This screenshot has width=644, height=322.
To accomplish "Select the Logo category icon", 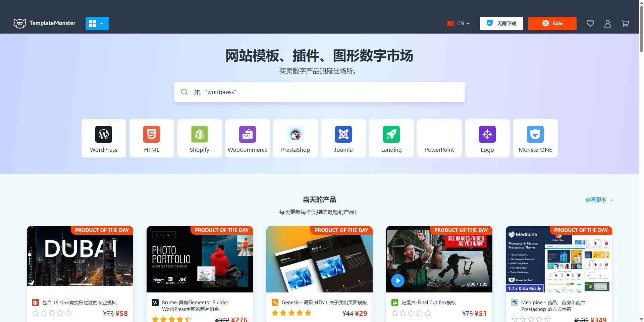I will [487, 134].
